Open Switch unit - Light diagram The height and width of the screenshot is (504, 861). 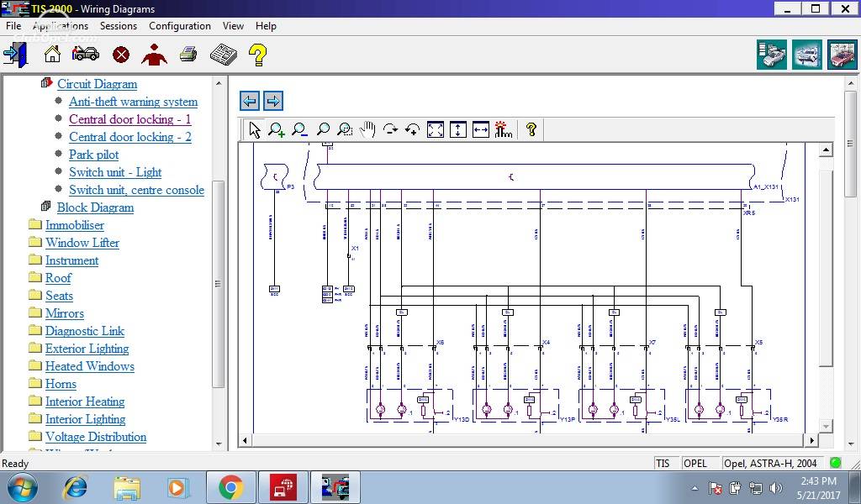[x=115, y=172]
